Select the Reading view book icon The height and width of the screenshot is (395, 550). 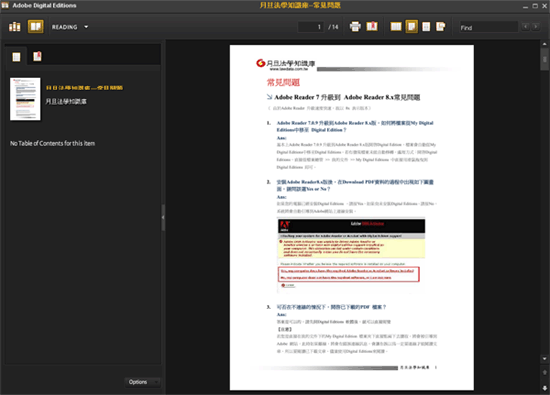[36, 27]
